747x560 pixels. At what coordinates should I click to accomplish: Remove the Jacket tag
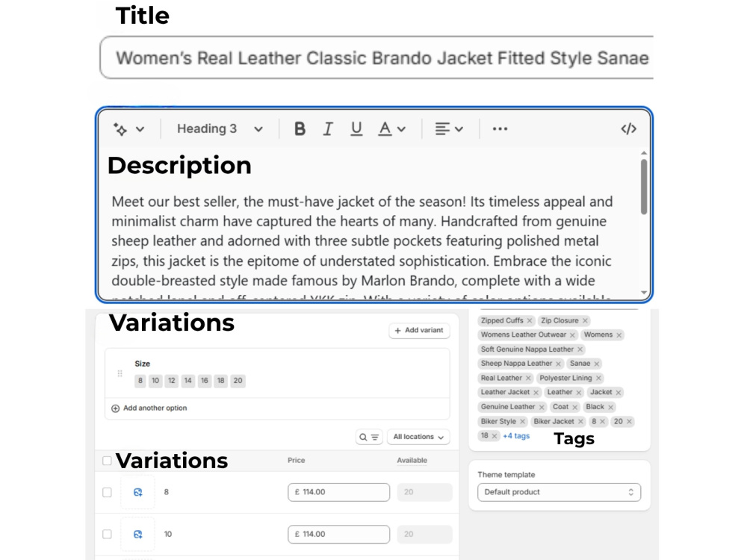click(x=618, y=393)
